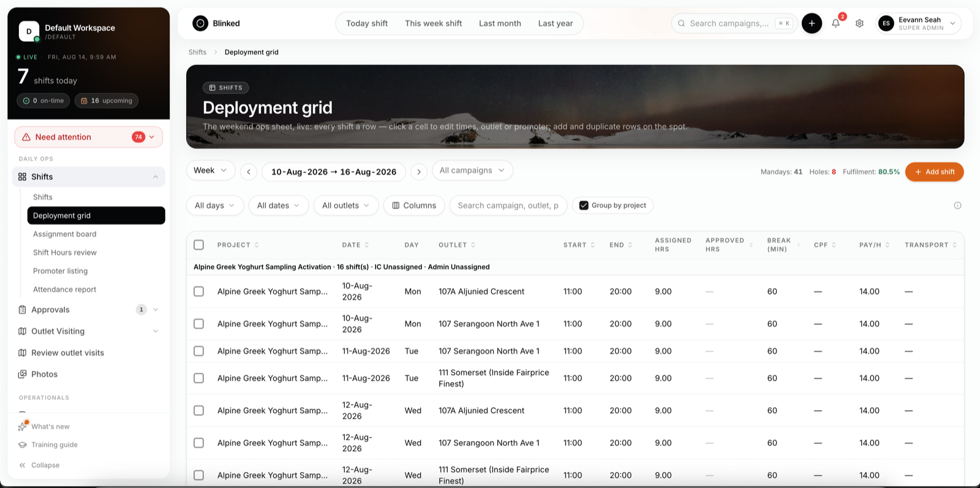The image size is (980, 488).
Task: Open the Week view dropdown
Action: pyautogui.click(x=211, y=170)
